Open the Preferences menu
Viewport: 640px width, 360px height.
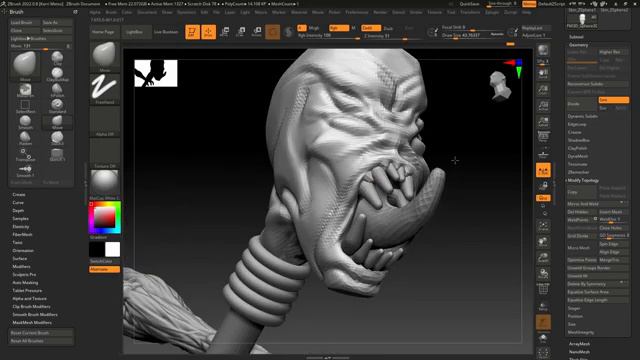[x=357, y=12]
